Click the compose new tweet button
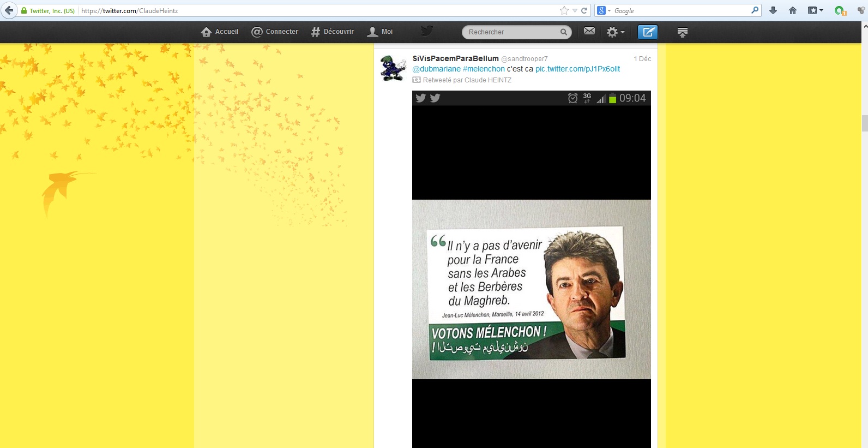The height and width of the screenshot is (448, 868). [x=647, y=32]
